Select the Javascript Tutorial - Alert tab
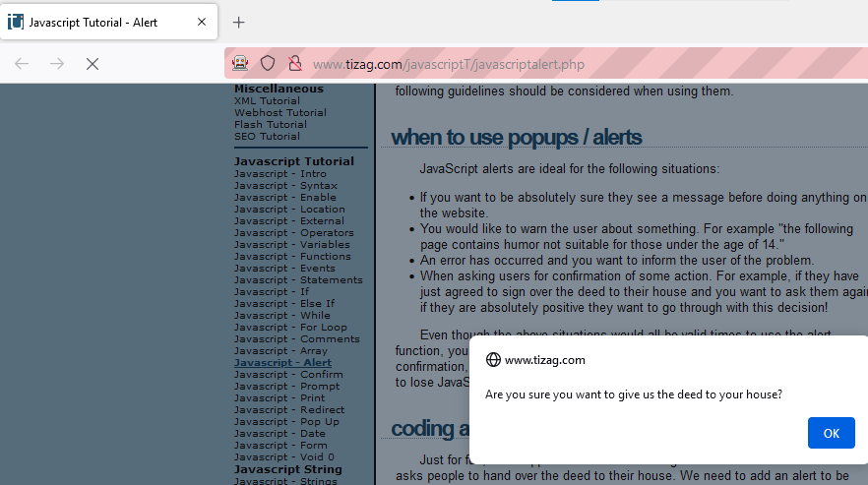The width and height of the screenshot is (868, 485). 109,23
